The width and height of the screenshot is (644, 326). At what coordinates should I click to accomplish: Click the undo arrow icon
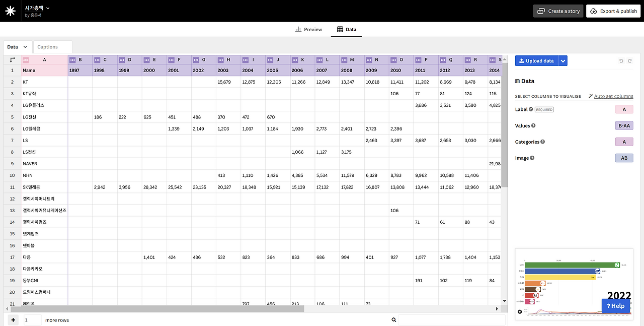(x=621, y=60)
